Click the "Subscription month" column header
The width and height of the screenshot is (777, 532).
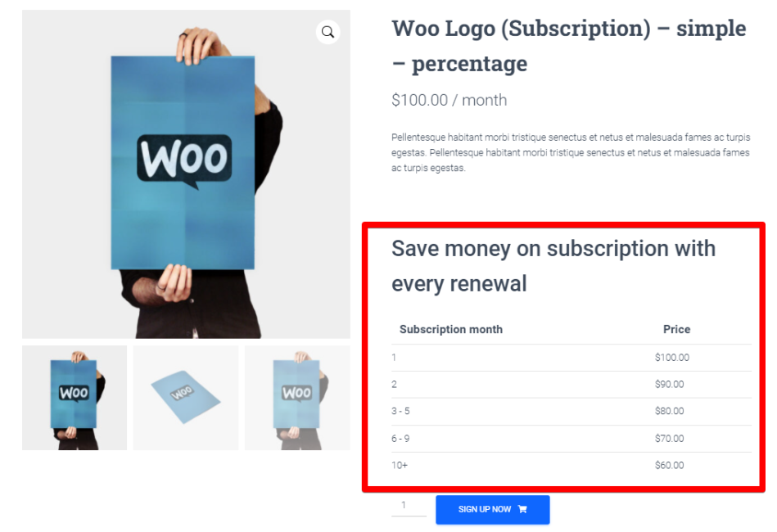[x=451, y=329]
